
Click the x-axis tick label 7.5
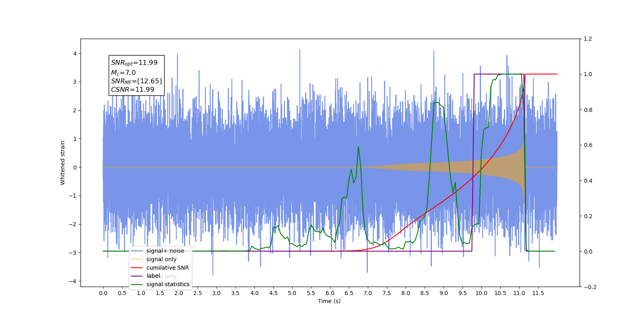(x=387, y=293)
